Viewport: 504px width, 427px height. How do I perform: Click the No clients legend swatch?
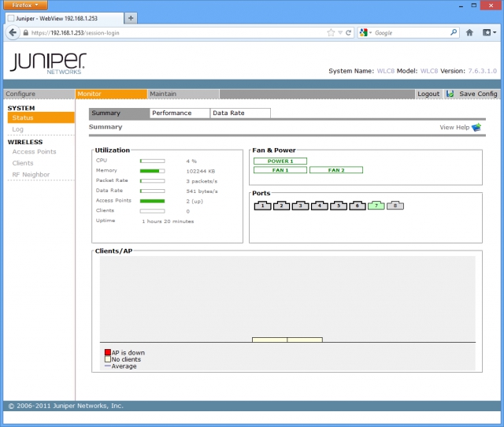(x=108, y=359)
